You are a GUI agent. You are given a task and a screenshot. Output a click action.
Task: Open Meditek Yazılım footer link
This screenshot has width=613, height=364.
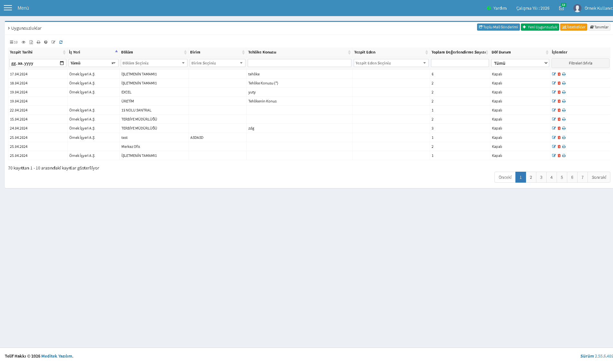(x=57, y=356)
